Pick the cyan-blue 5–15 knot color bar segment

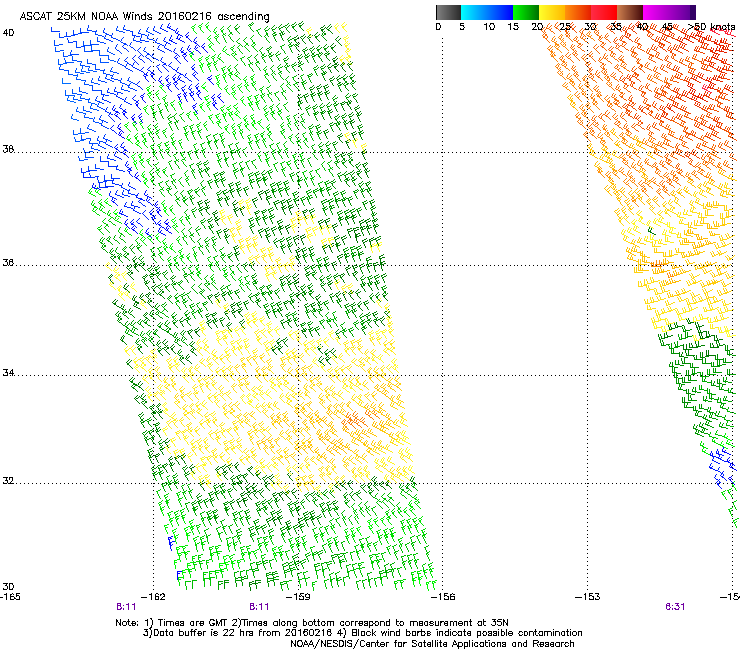pyautogui.click(x=487, y=12)
